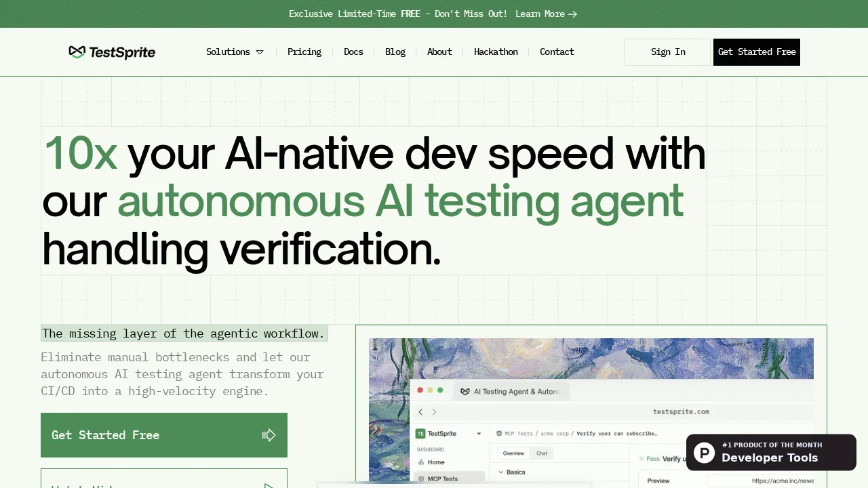Select the Overview tab in the preview

click(513, 453)
